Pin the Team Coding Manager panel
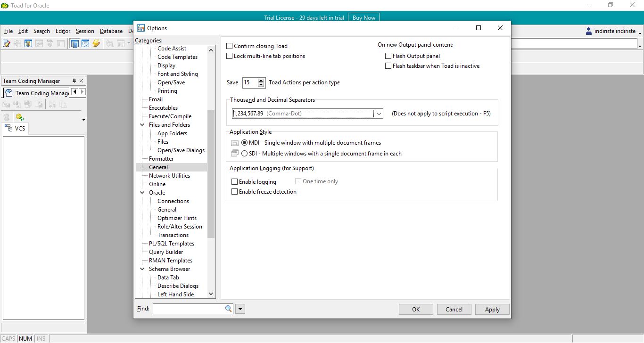 [74, 81]
